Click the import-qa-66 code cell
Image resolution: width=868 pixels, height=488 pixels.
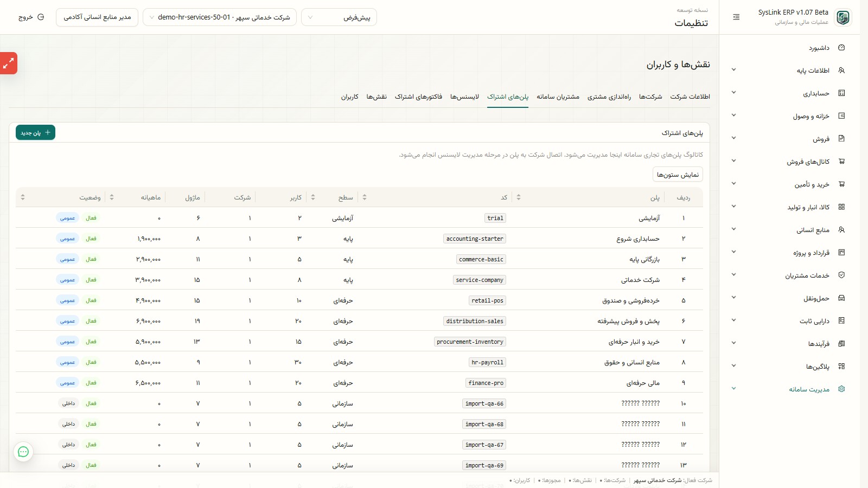click(484, 403)
